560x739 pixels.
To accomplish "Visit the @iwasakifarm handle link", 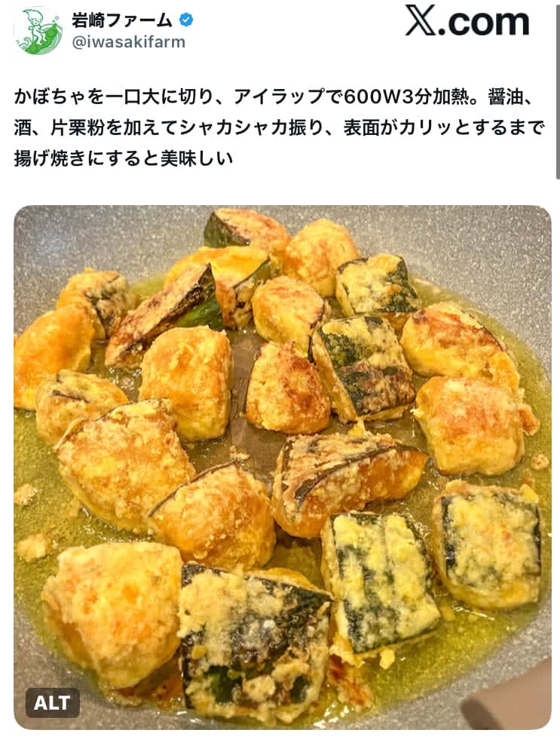I will pos(129,42).
